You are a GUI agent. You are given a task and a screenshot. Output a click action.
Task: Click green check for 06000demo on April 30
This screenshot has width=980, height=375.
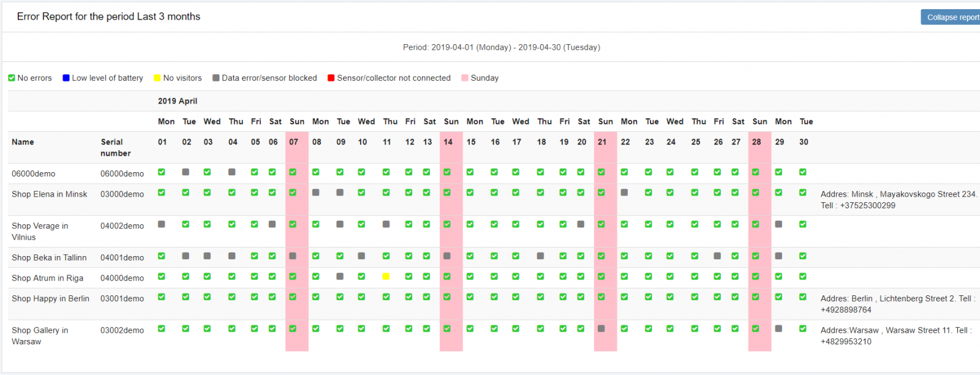(803, 172)
